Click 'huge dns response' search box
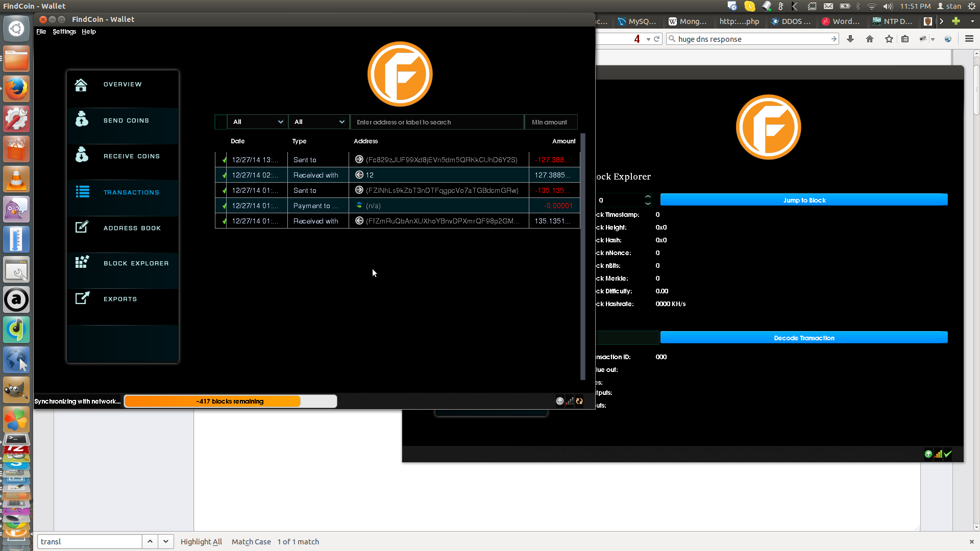980x551 pixels. [x=752, y=39]
